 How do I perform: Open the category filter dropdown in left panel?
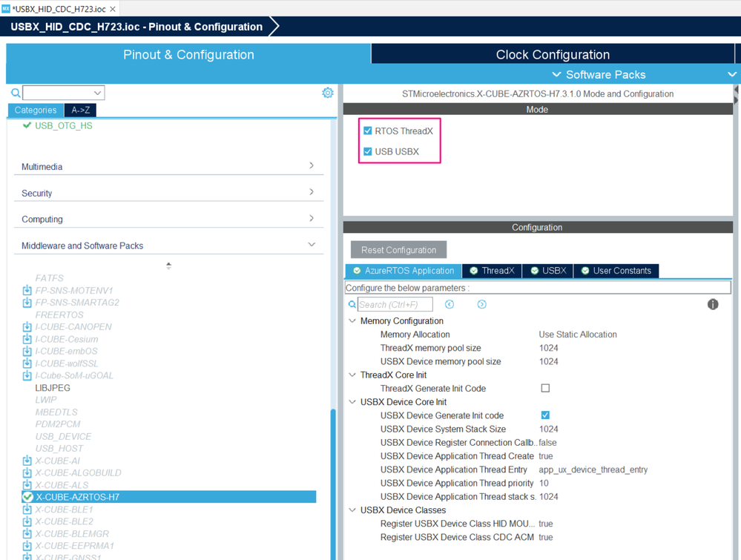point(99,92)
